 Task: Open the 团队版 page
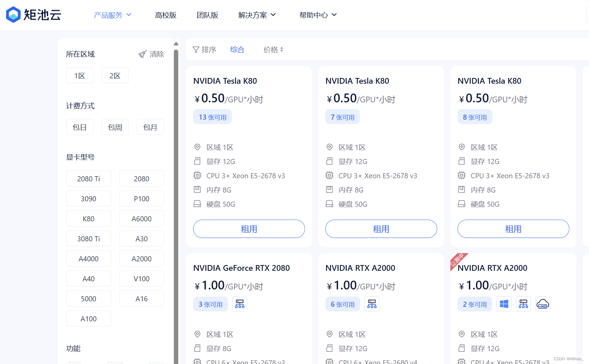[x=207, y=15]
